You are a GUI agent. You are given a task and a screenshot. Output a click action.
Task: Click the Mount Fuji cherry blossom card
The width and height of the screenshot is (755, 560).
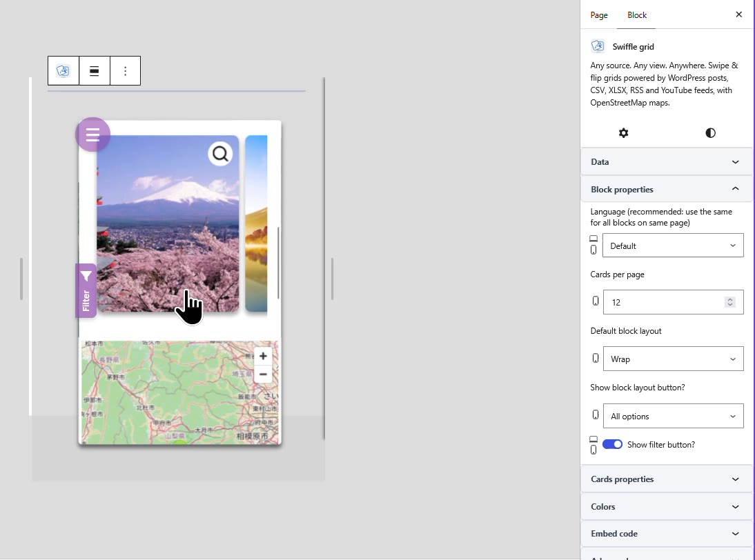tap(168, 223)
